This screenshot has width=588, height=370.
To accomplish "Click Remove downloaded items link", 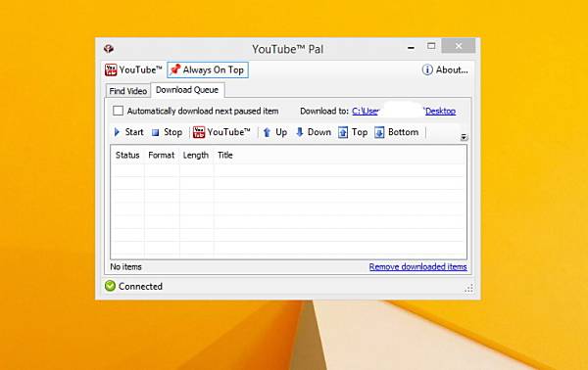I will 417,266.
